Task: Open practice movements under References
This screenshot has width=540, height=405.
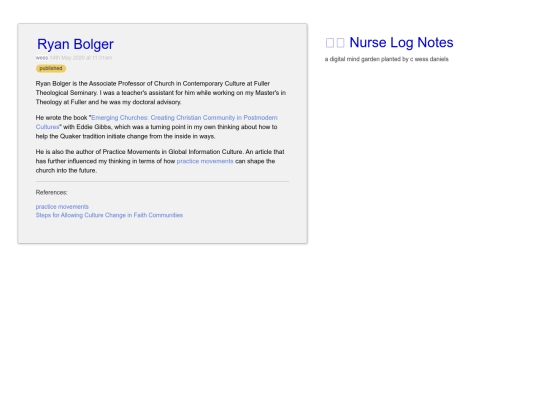Action: click(x=62, y=207)
